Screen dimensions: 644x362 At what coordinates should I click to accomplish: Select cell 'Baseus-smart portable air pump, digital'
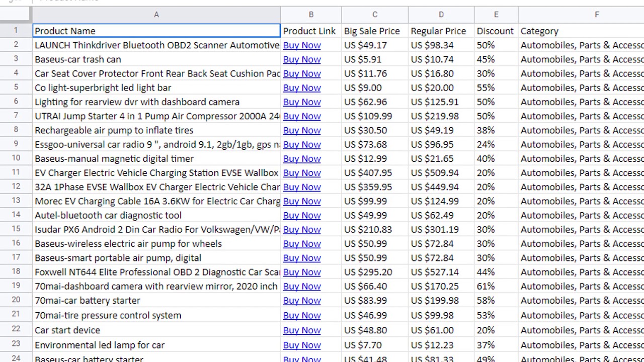[156, 258]
